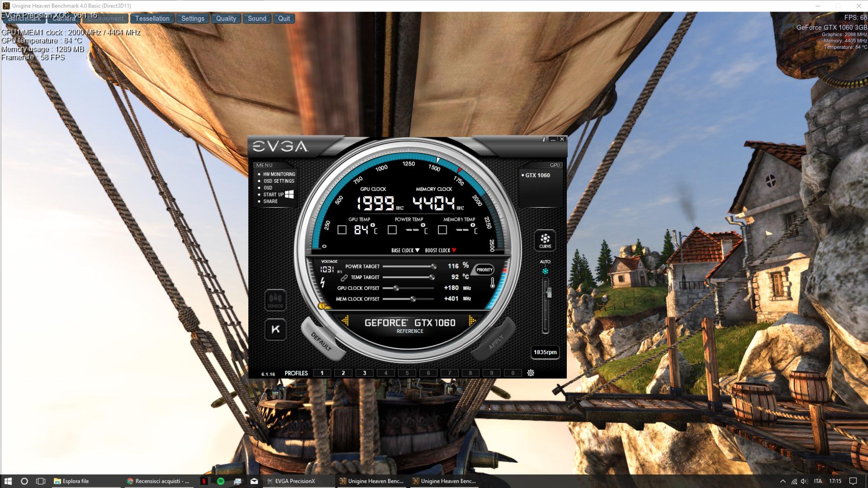
Task: Load profile 3
Action: (364, 373)
